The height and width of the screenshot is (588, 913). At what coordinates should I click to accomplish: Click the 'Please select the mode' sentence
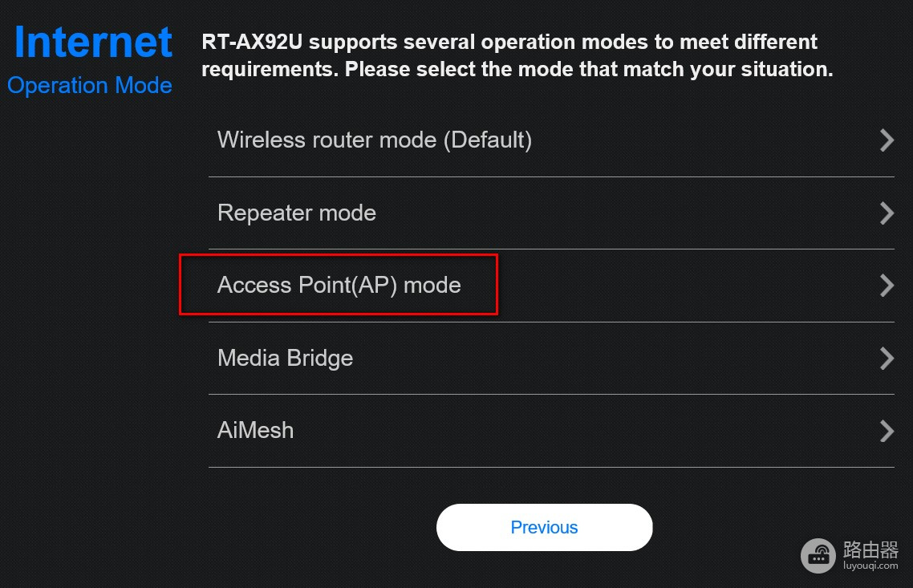[589, 69]
